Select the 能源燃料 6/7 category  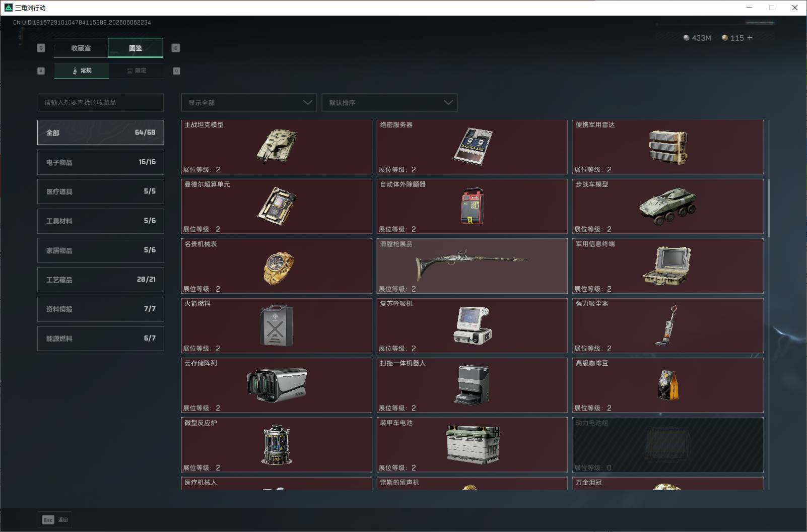coord(101,339)
